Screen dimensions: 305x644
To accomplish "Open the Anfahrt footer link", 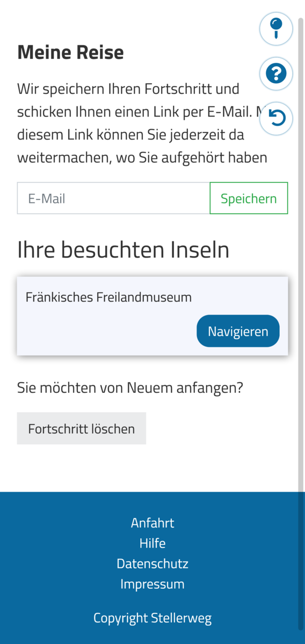I will point(152,523).
